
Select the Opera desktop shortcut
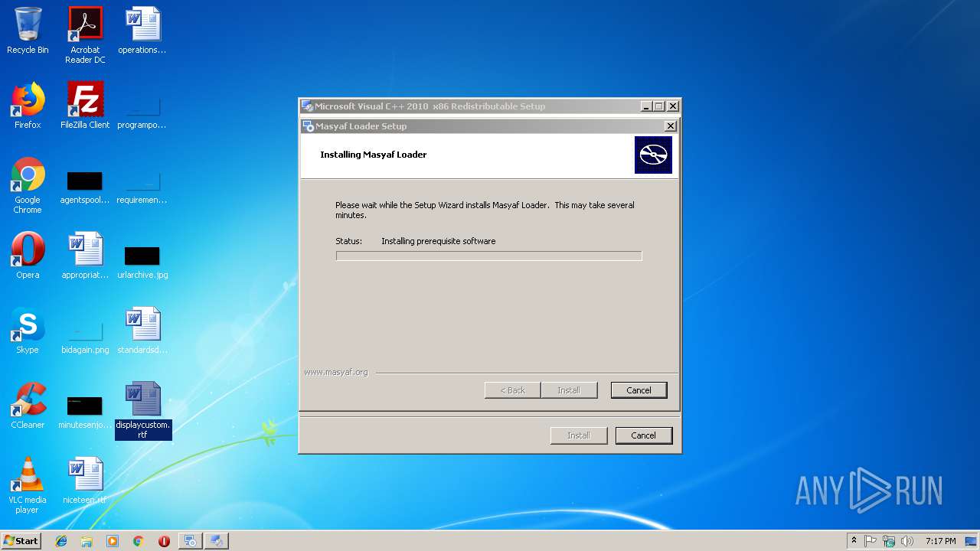[x=28, y=256]
